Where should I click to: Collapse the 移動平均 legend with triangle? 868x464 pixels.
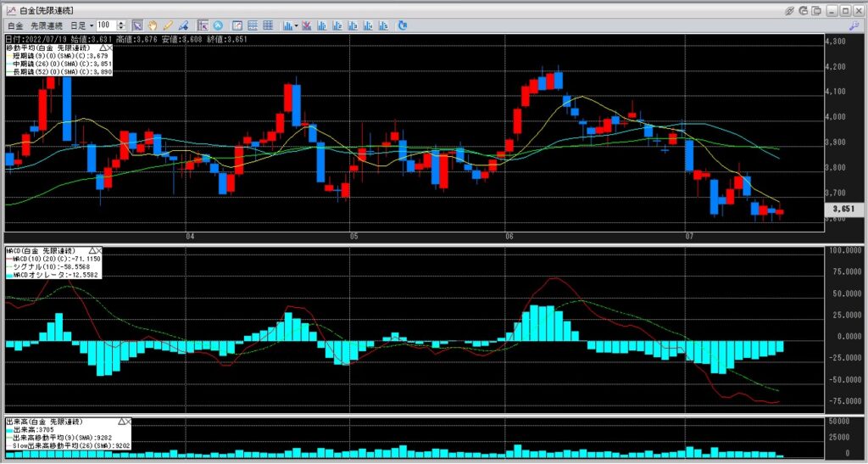click(x=103, y=48)
